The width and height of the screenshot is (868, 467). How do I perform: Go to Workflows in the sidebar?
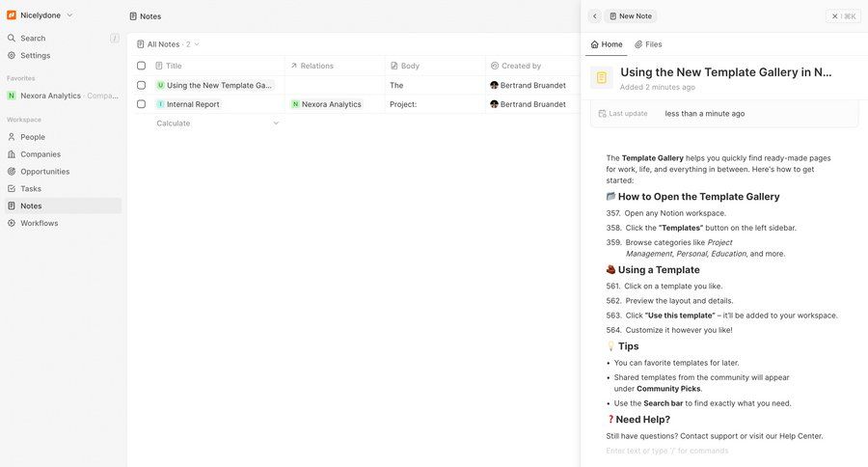(x=39, y=223)
